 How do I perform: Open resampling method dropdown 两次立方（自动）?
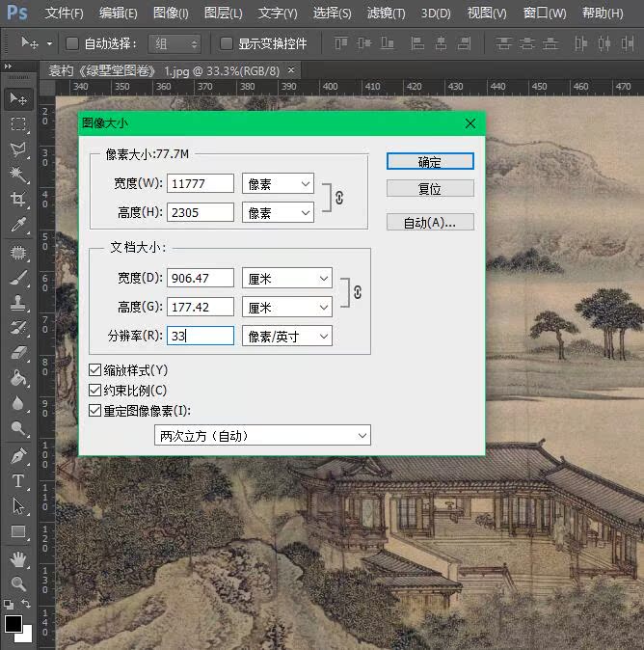point(262,435)
